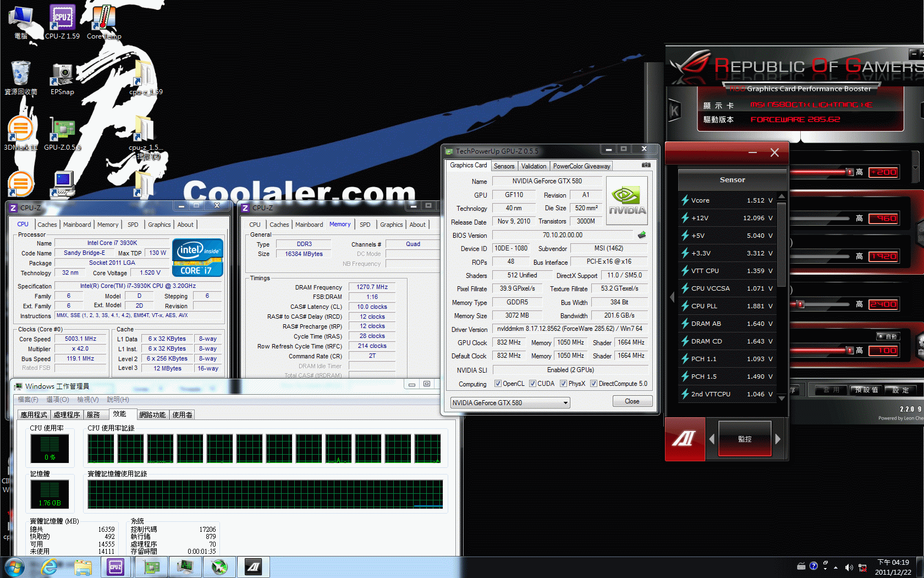Image resolution: width=924 pixels, height=578 pixels.
Task: Toggle the DirectCompute 5.0 checkbox
Action: pos(593,384)
